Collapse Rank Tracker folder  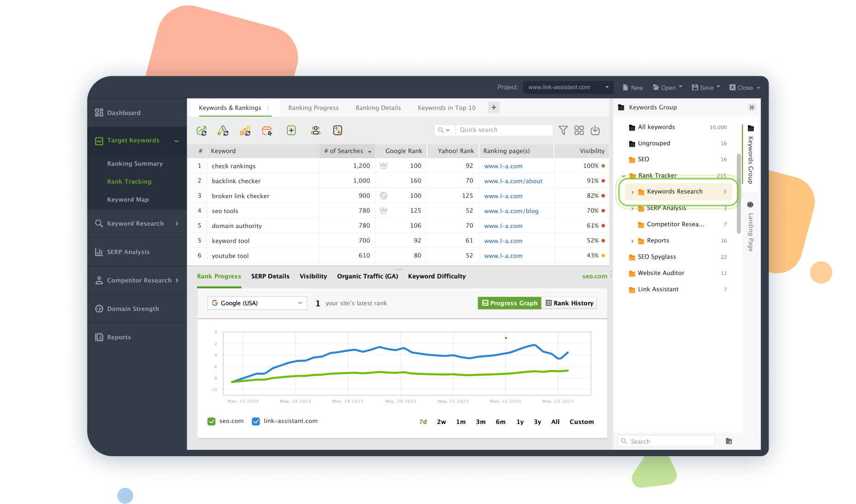[624, 176]
